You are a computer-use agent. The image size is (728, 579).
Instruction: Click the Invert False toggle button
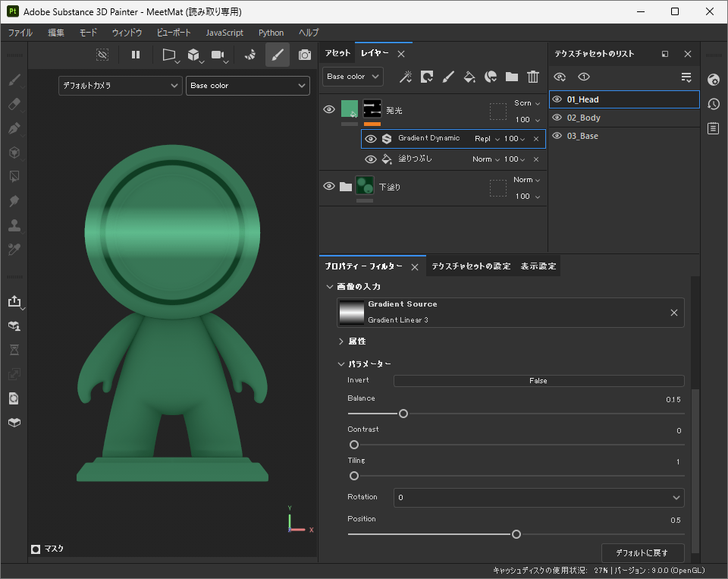point(538,381)
